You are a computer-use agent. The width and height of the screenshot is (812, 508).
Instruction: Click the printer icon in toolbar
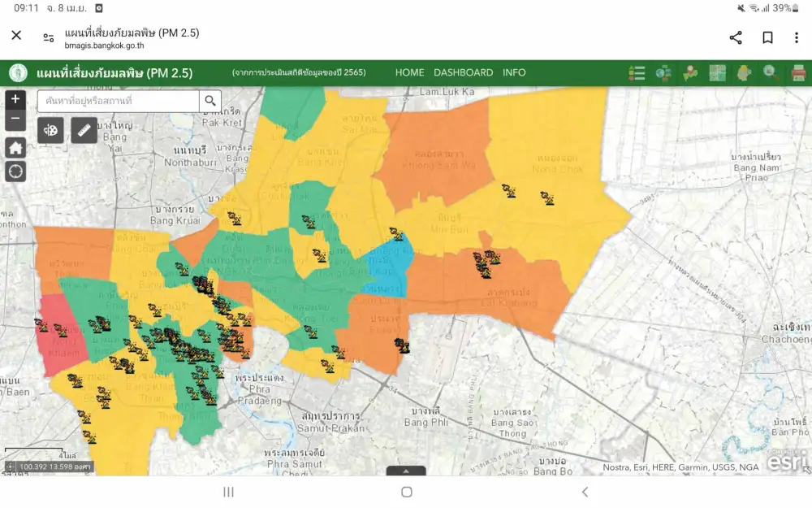click(798, 73)
